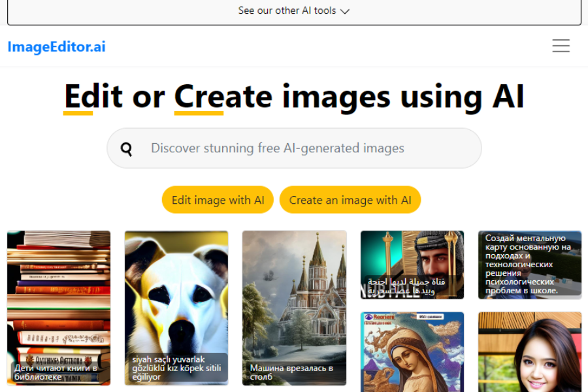
Task: Click the 'Create an image with AI' button
Action: pyautogui.click(x=350, y=199)
